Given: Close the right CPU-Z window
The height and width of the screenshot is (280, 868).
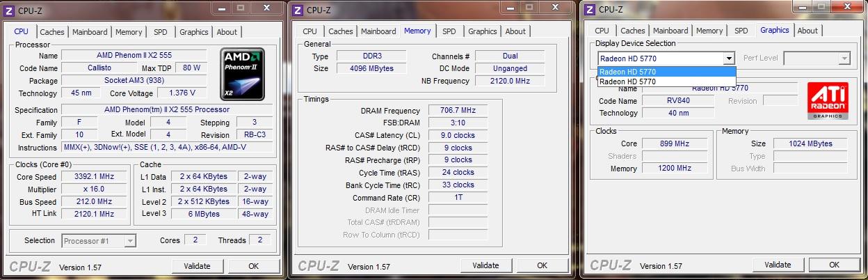Looking at the screenshot, I should coord(848,7).
